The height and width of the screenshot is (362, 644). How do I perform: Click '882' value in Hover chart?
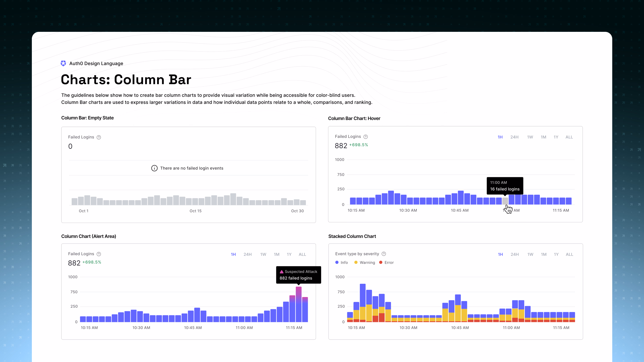click(x=341, y=146)
